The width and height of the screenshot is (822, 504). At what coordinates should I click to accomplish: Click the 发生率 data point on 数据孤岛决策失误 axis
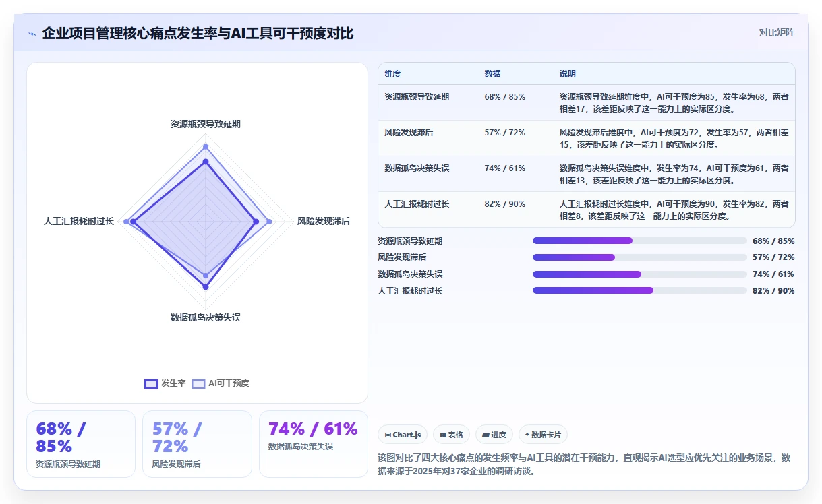(206, 286)
